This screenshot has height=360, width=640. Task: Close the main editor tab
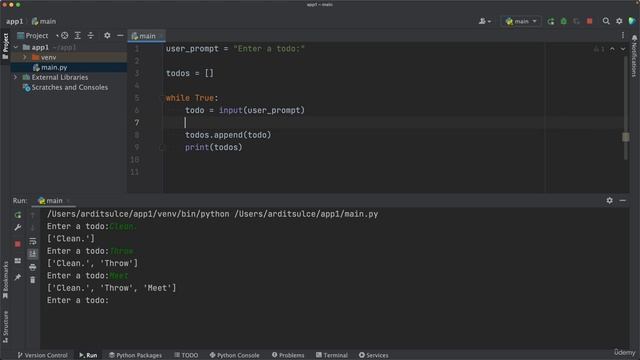(x=161, y=36)
